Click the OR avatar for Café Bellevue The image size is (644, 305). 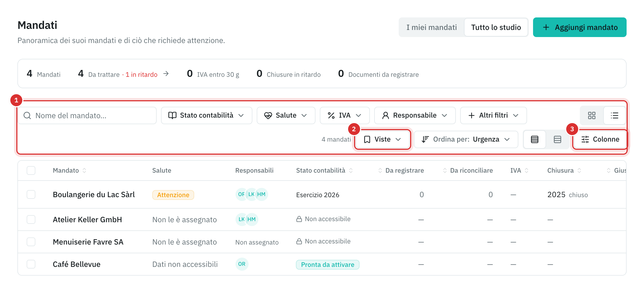242,264
